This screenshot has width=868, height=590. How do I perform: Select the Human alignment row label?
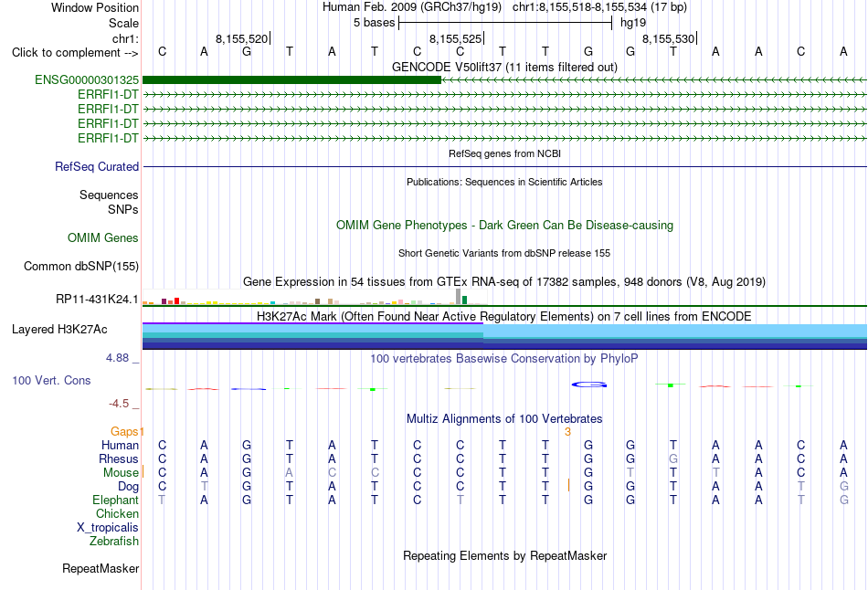point(120,445)
